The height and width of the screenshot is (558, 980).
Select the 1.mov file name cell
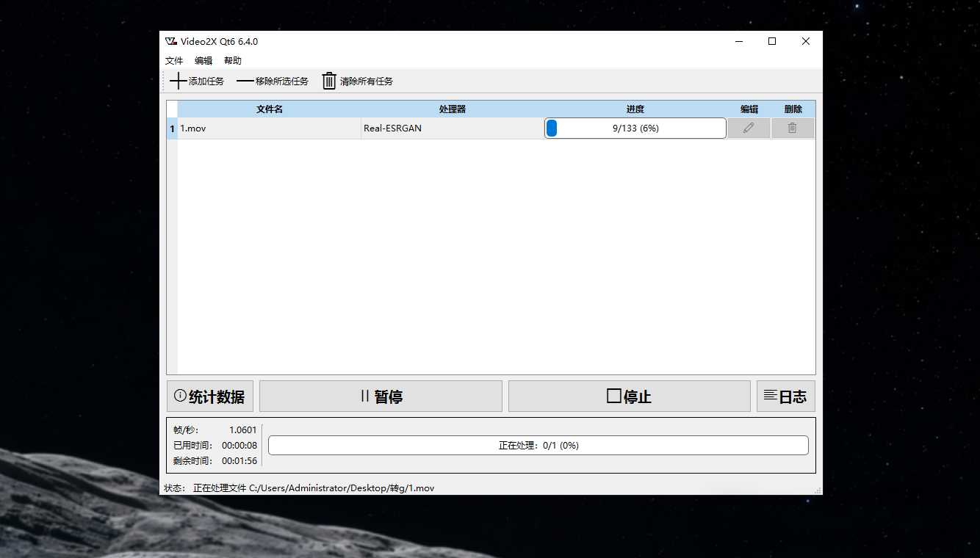tap(269, 128)
